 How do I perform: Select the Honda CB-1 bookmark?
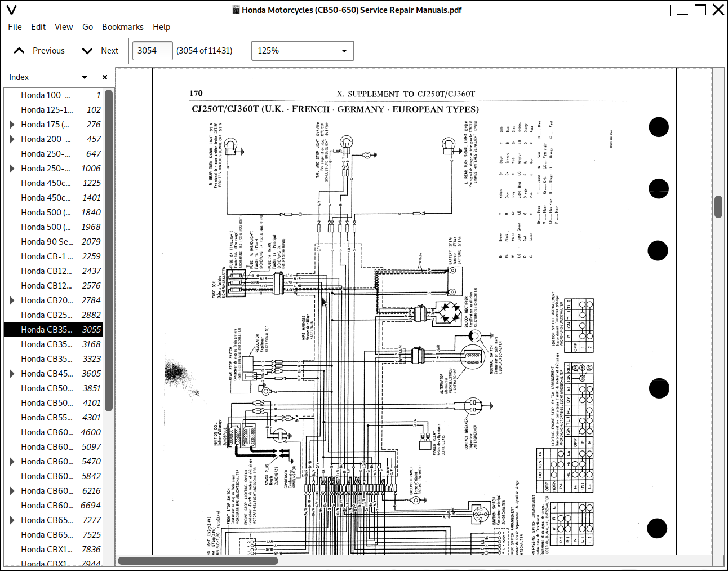point(54,256)
